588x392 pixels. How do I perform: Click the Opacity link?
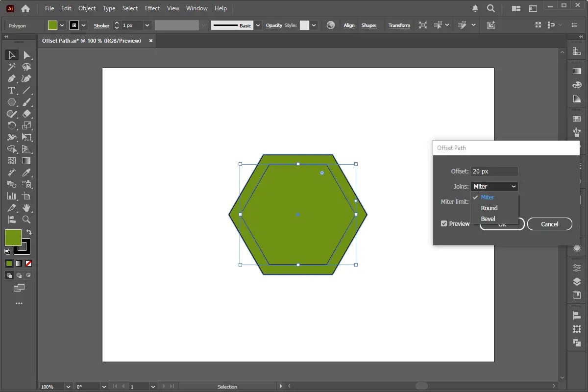coord(274,25)
